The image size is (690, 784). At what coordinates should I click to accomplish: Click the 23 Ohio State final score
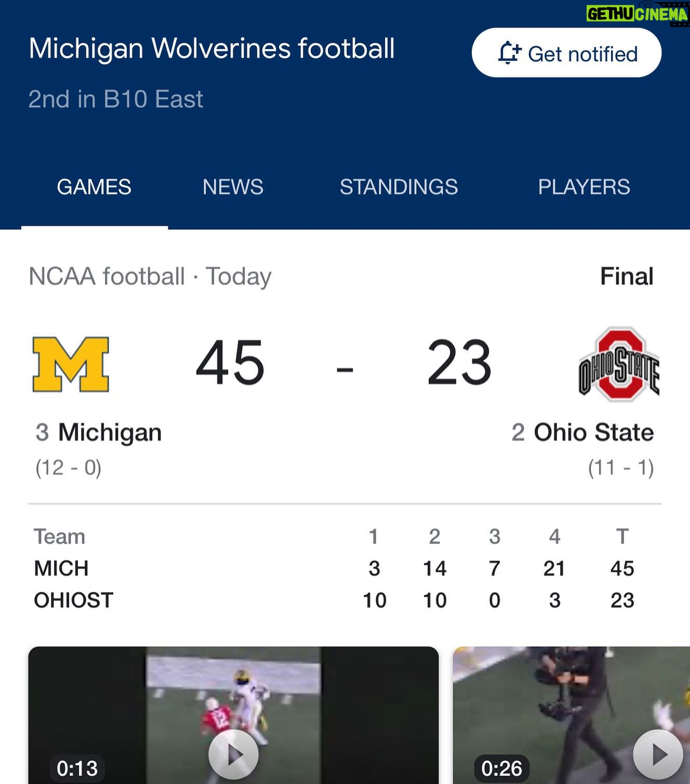point(459,363)
